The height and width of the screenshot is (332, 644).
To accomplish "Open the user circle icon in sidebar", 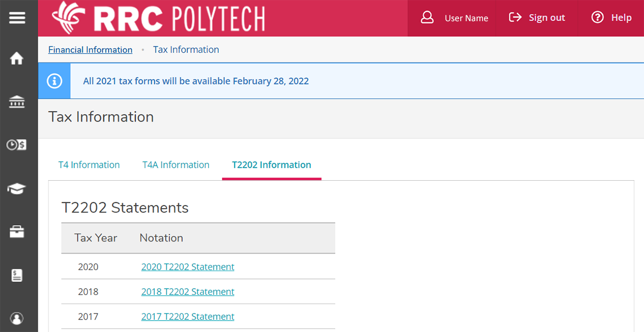I will pyautogui.click(x=17, y=318).
